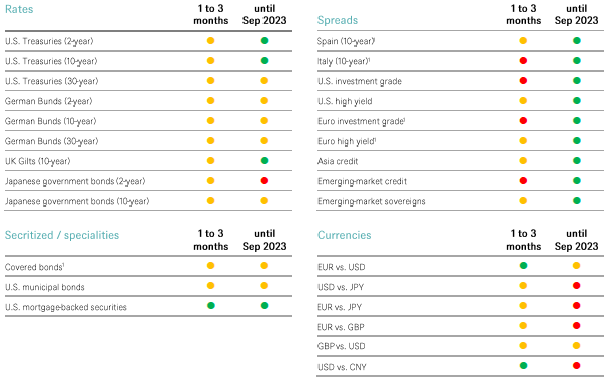Click the red 1 to 3 months dot for U.S. investment grade
The width and height of the screenshot is (613, 385).
523,81
